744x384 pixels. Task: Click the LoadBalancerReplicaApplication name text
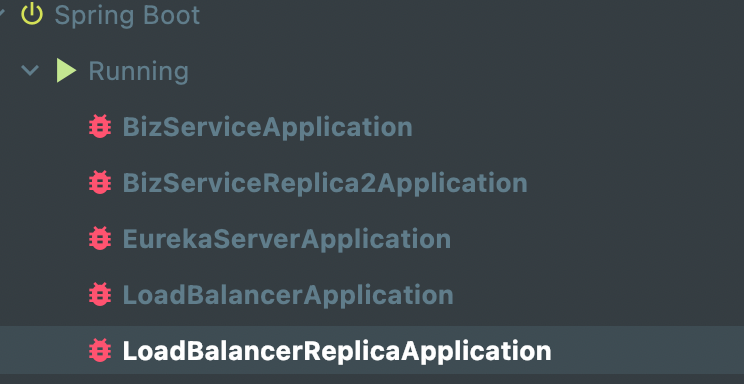337,351
